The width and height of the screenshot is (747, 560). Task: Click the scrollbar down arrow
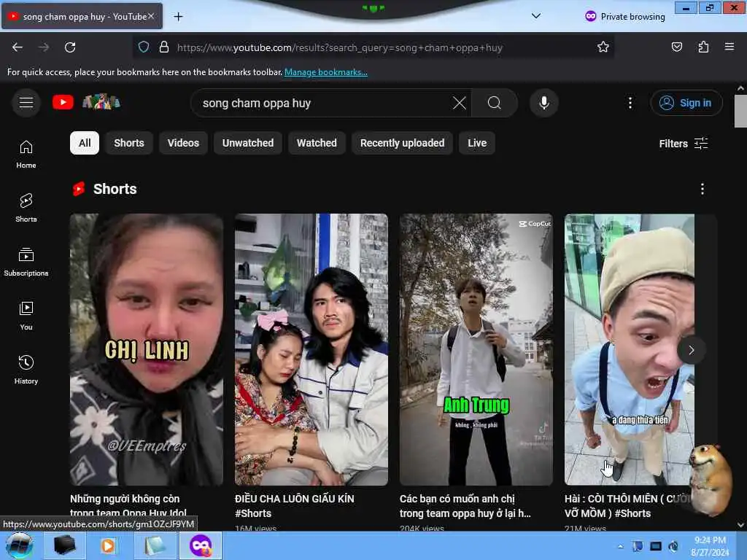(740, 525)
